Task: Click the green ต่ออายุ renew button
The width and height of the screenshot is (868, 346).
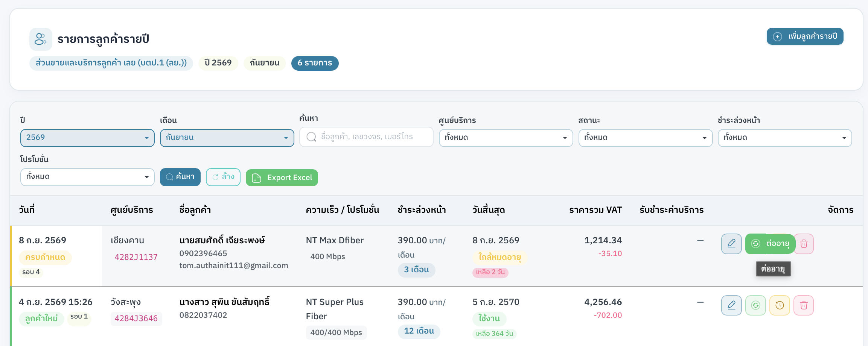Action: pos(770,244)
